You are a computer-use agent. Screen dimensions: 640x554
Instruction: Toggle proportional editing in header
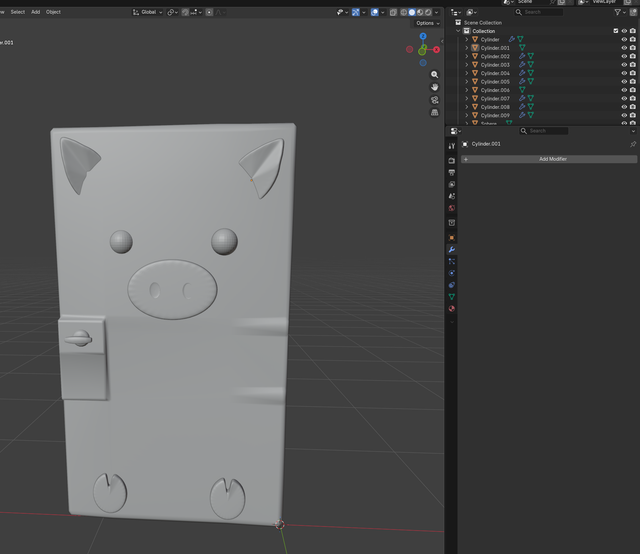pyautogui.click(x=209, y=12)
